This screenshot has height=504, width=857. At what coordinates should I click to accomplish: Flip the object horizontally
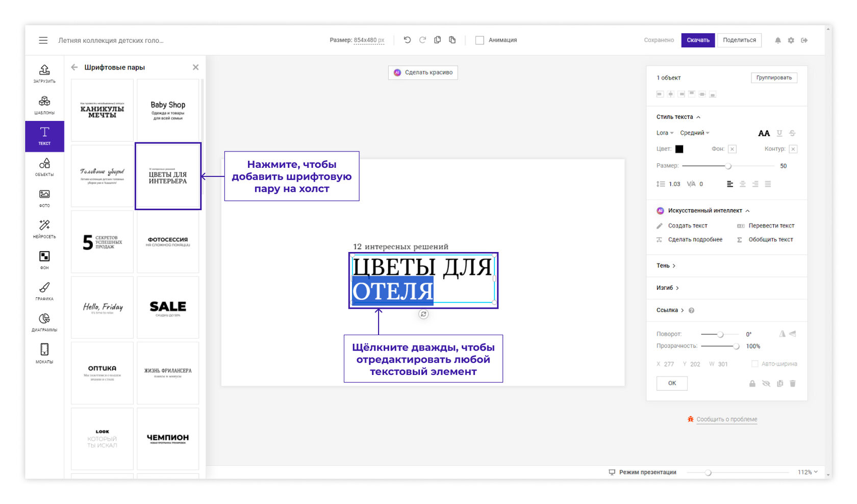[x=782, y=334]
